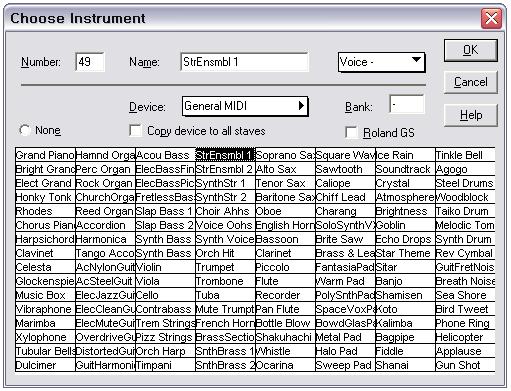Screen dimensions: 511x391
Task: Click the Number field showing 49
Action: point(90,62)
